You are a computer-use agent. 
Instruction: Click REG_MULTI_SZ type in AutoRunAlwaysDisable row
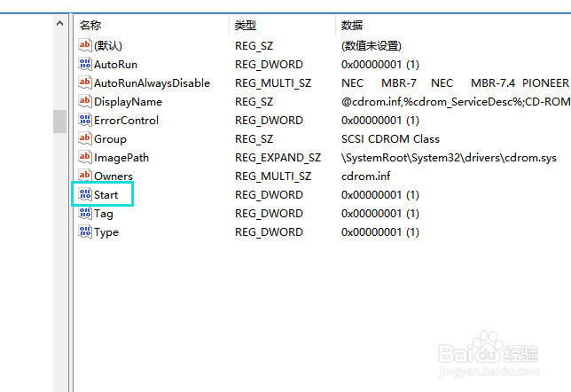[273, 83]
